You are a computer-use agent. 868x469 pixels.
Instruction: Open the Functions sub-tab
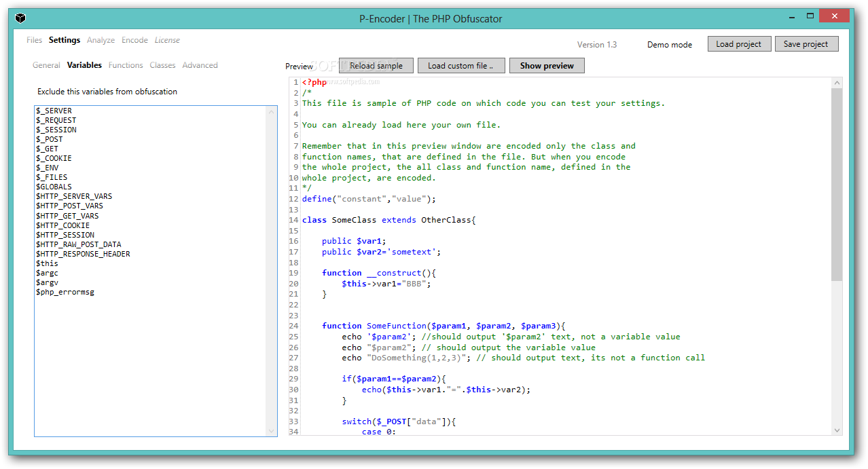click(126, 65)
